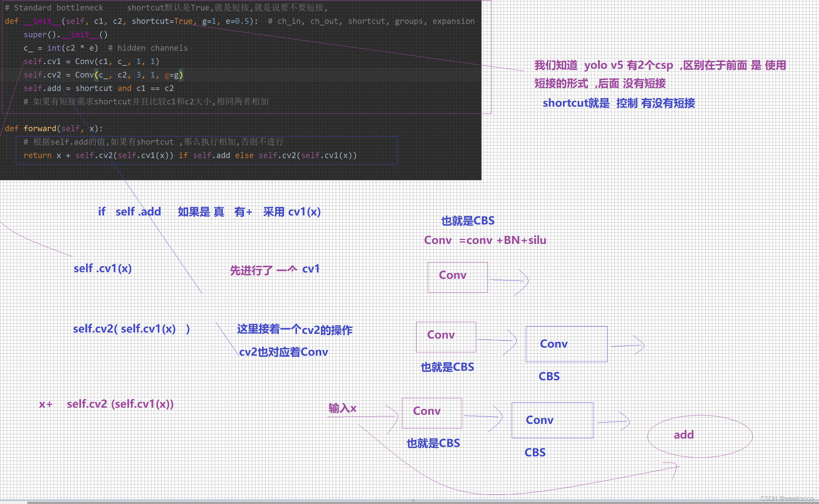
Task: Click the 'shortcut就是 控制 有没有短接' note
Action: (x=619, y=103)
